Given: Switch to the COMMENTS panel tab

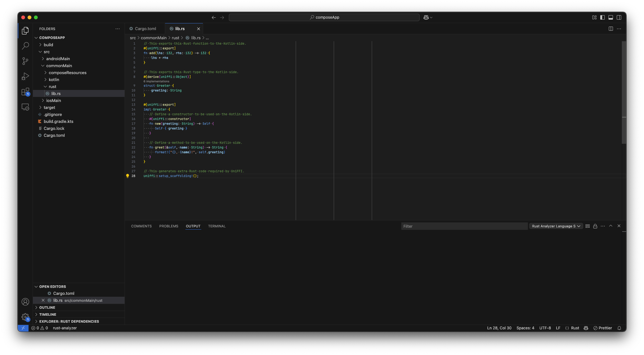Looking at the screenshot, I should click(141, 226).
